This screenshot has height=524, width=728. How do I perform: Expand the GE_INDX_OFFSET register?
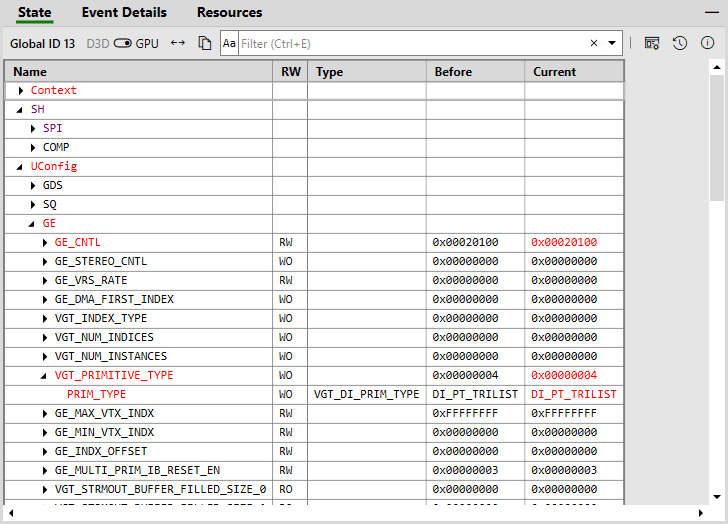(45, 452)
